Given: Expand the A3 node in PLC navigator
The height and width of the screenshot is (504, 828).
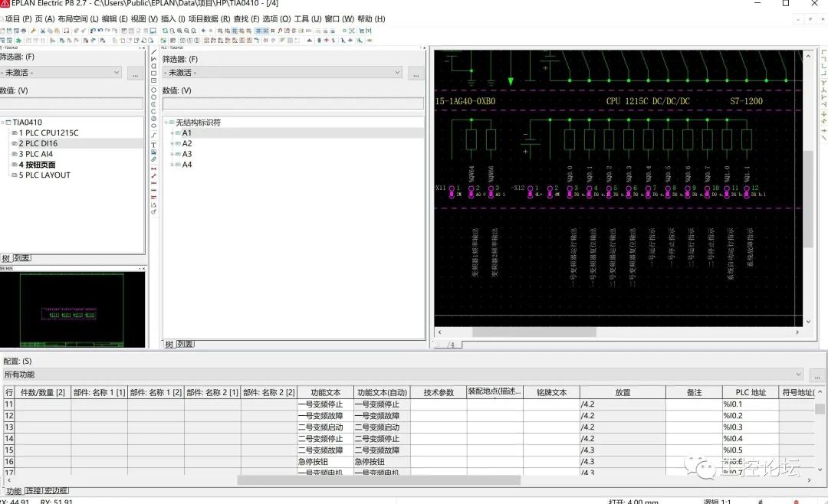Looking at the screenshot, I should pos(172,154).
